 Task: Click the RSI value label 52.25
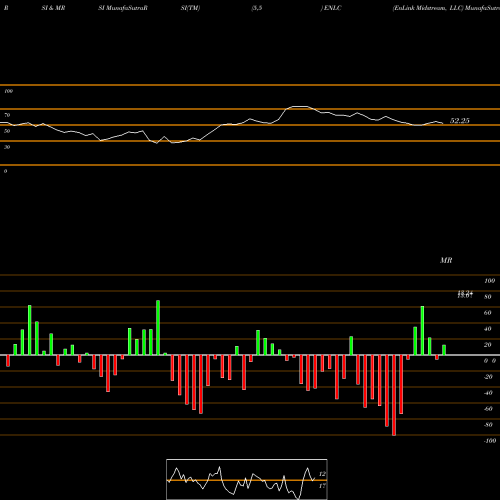pyautogui.click(x=459, y=121)
